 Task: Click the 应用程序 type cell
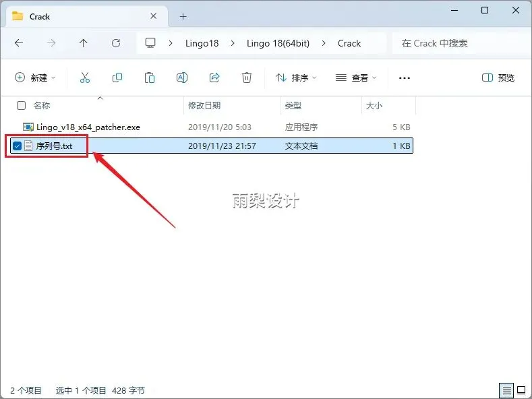tap(301, 127)
